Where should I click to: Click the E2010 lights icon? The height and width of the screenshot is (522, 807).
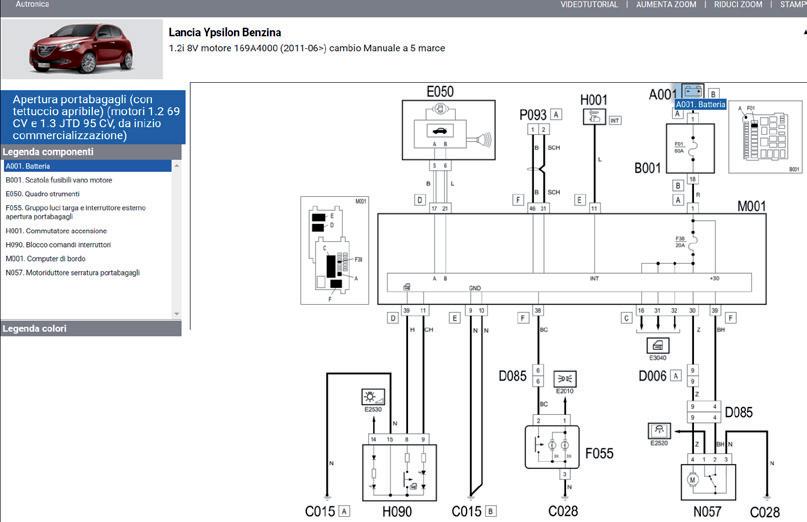pos(565,379)
